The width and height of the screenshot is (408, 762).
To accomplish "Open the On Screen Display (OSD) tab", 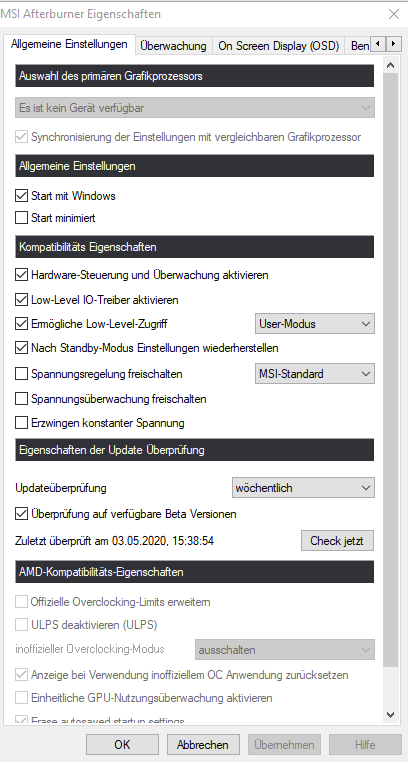I will 278,46.
